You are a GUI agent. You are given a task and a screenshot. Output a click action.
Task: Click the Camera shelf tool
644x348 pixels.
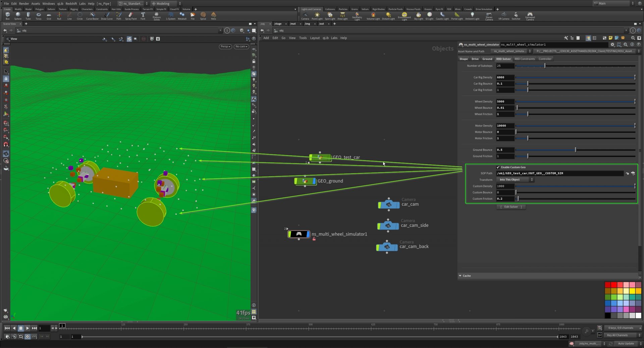tap(305, 15)
